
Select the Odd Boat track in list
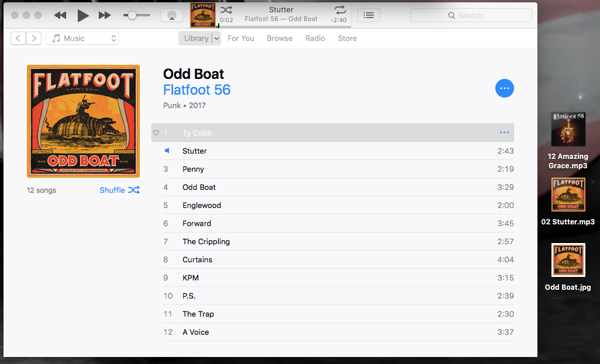click(338, 187)
